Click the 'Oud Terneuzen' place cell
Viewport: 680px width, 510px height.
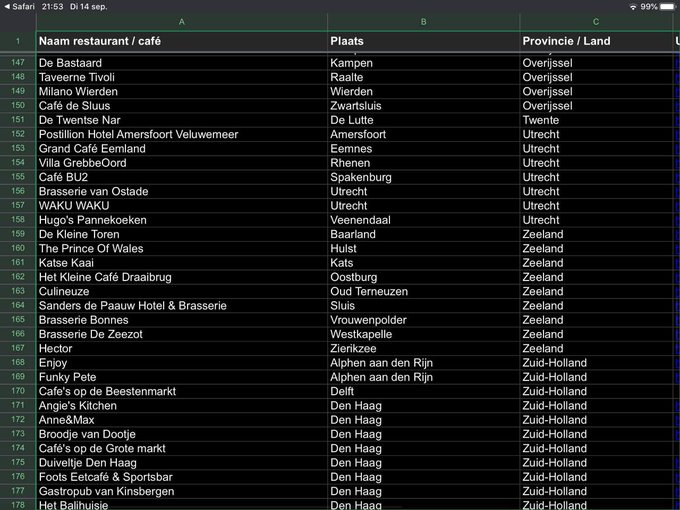423,292
